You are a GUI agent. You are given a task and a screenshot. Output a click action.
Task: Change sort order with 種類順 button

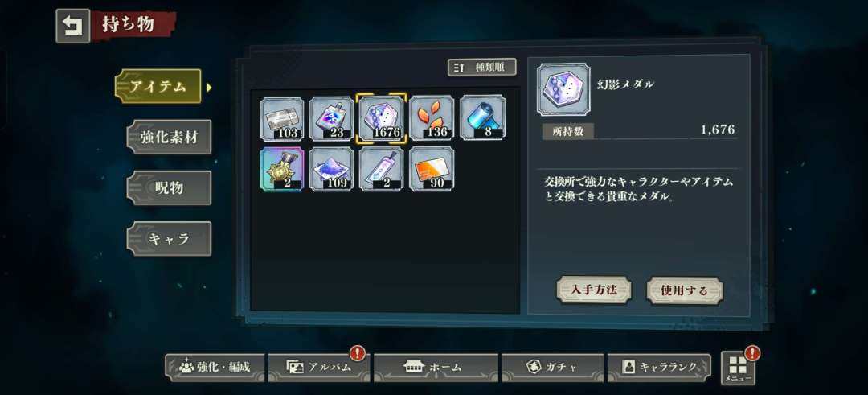click(481, 68)
